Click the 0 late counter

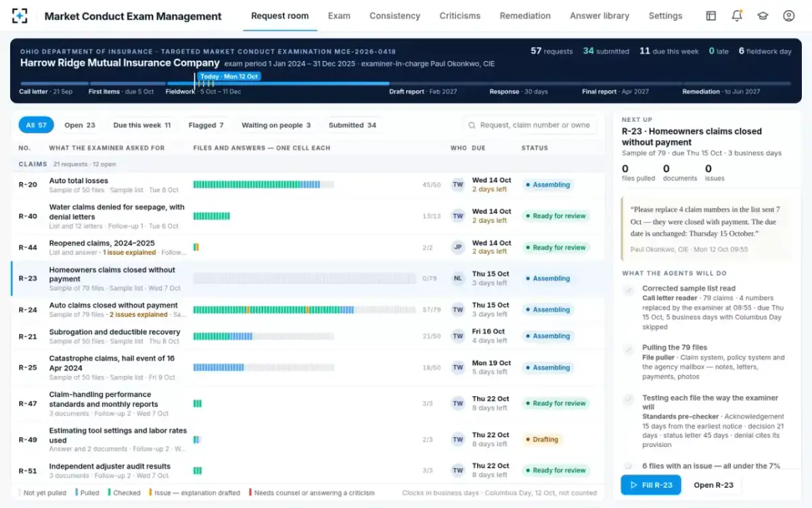719,51
